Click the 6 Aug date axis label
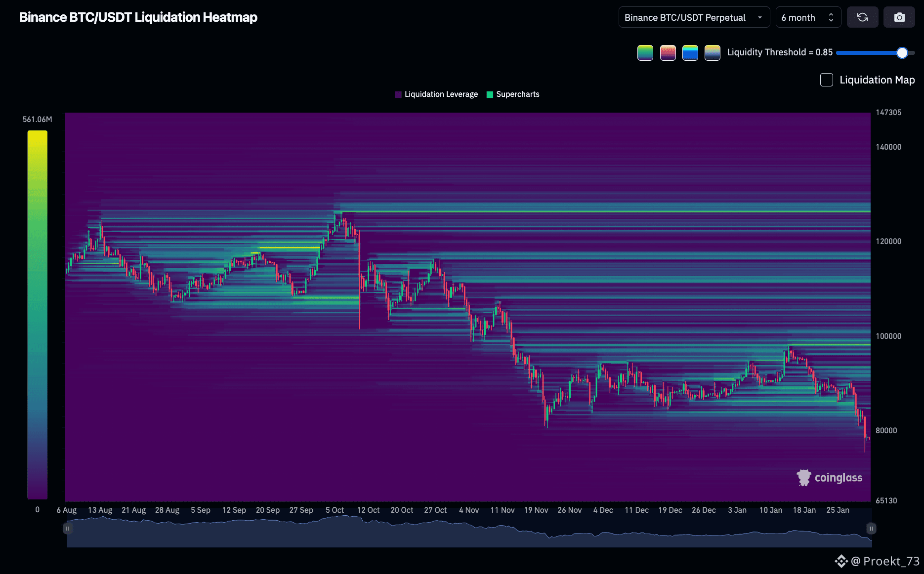 (67, 510)
